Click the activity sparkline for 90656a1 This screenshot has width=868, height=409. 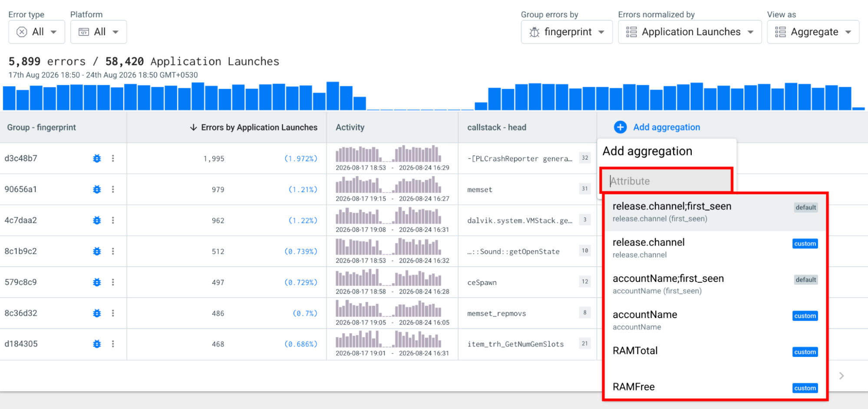tap(389, 185)
